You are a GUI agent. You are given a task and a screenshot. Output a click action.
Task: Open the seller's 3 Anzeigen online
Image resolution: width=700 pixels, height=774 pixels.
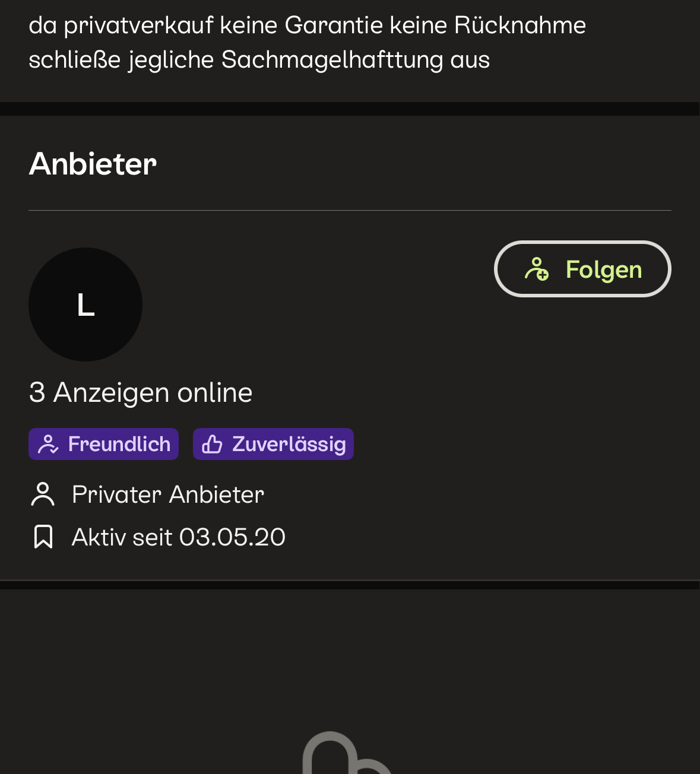click(x=141, y=392)
